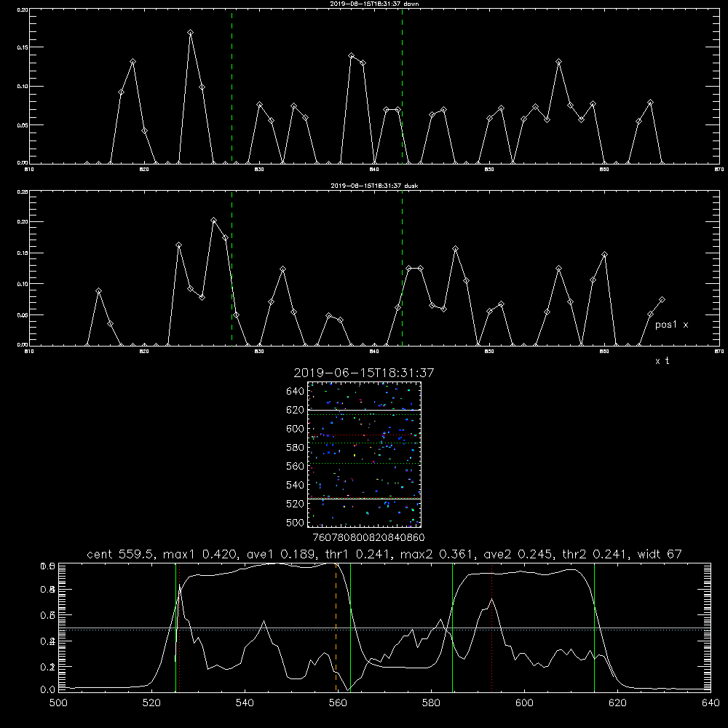This screenshot has height=728, width=728.
Task: Click the left green dashed line in dawn plot
Action: 232,86
